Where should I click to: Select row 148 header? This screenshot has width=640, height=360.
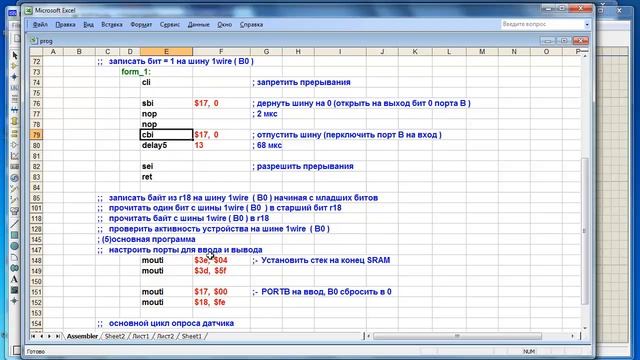(x=36, y=260)
